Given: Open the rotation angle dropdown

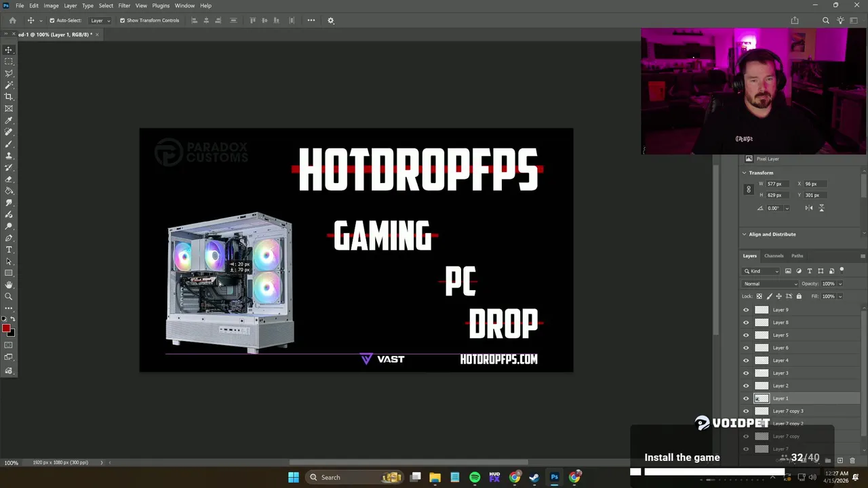Looking at the screenshot, I should click(x=787, y=208).
